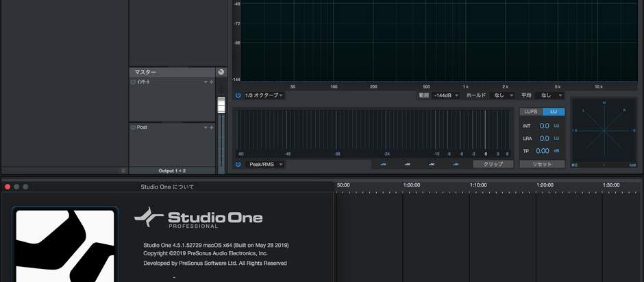Click the 1:30:00 timeline marker
This screenshot has height=282, width=644.
click(611, 185)
